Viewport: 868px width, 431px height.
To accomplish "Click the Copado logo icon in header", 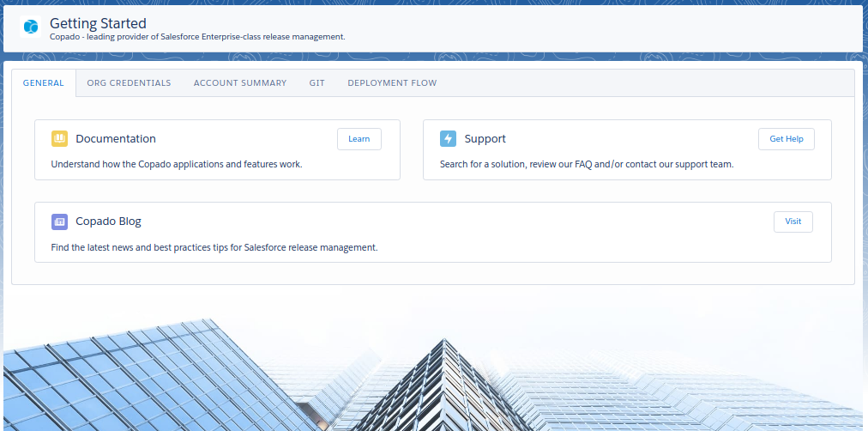I will (30, 27).
